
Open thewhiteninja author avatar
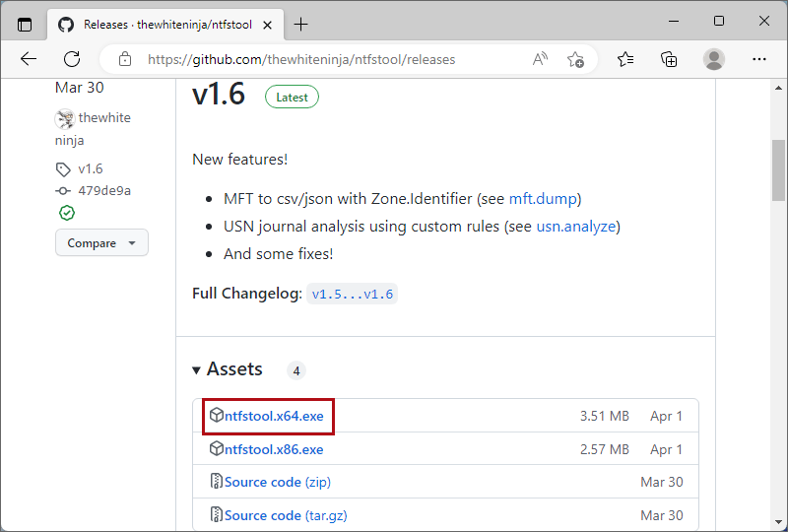65,119
